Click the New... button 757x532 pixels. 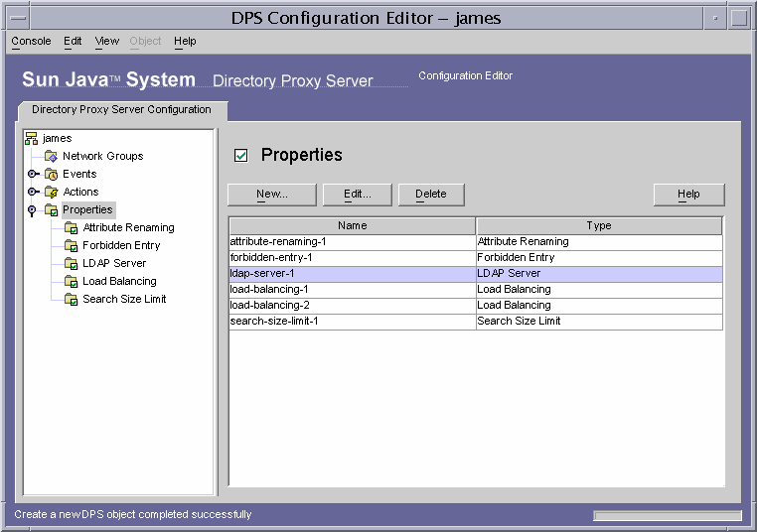[x=272, y=195]
